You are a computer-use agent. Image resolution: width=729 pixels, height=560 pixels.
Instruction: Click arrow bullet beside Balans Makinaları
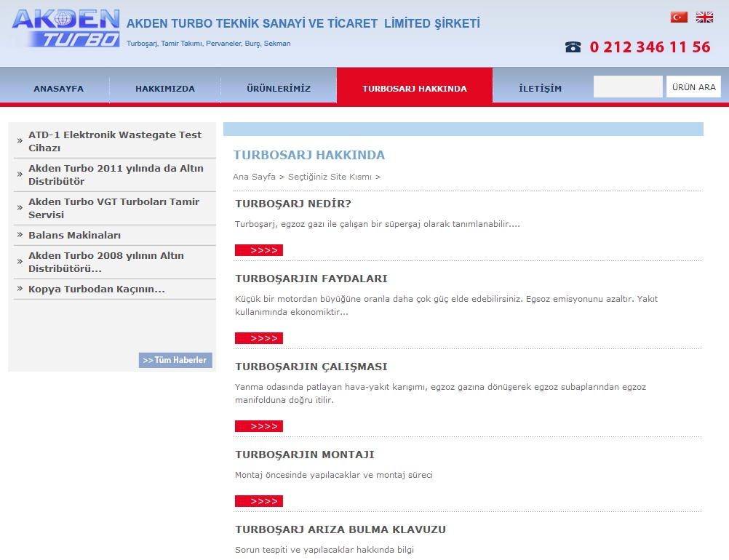[x=20, y=234]
